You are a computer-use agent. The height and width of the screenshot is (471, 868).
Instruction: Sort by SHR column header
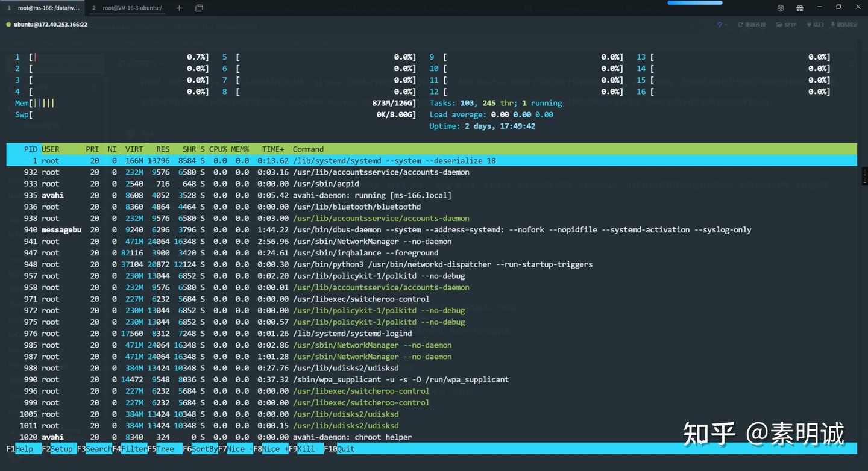pyautogui.click(x=190, y=149)
